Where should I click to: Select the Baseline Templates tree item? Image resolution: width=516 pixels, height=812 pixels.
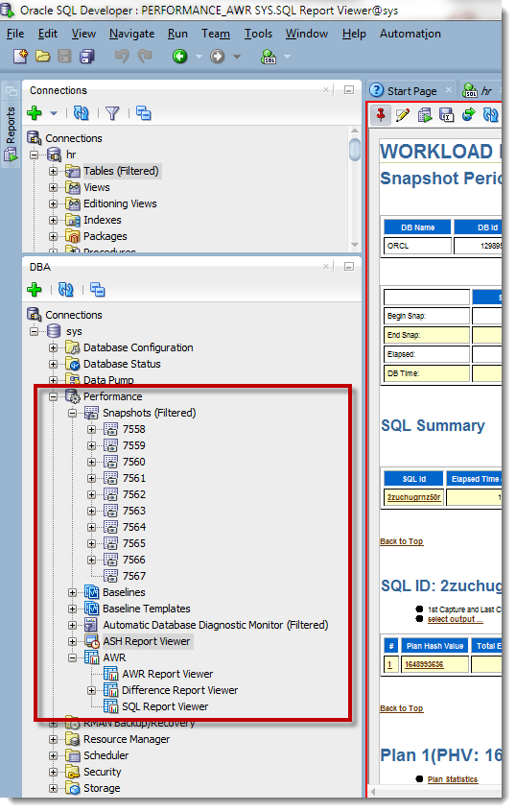146,609
